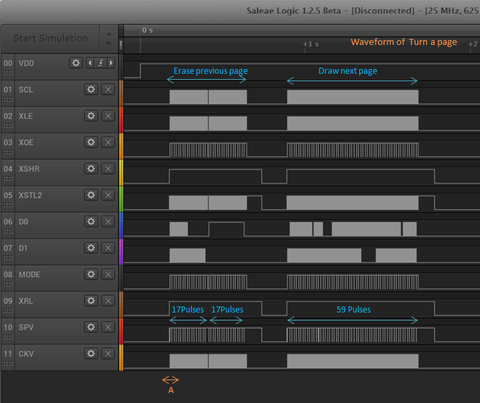This screenshot has height=403, width=480.
Task: Select the D1 channel label
Action: click(x=23, y=248)
